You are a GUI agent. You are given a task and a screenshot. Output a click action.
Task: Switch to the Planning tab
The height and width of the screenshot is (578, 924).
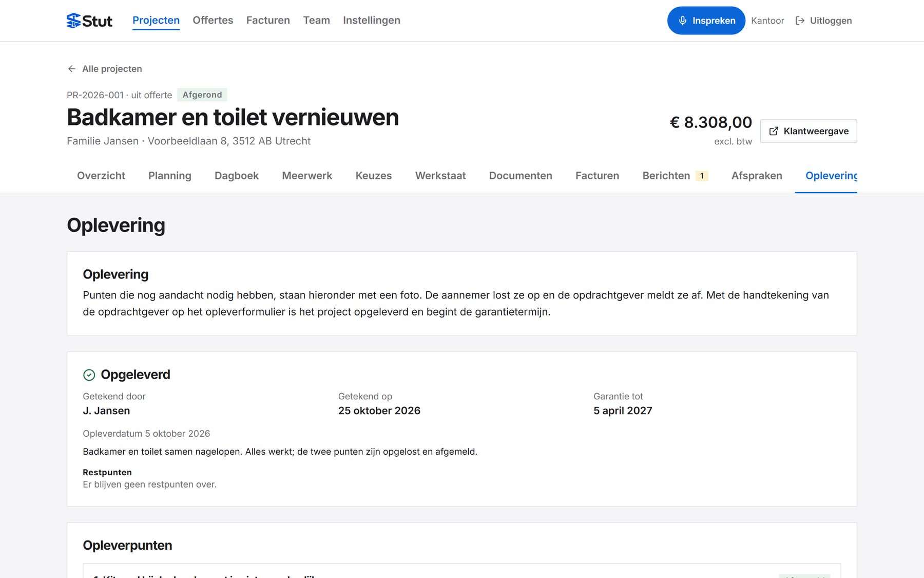click(170, 176)
